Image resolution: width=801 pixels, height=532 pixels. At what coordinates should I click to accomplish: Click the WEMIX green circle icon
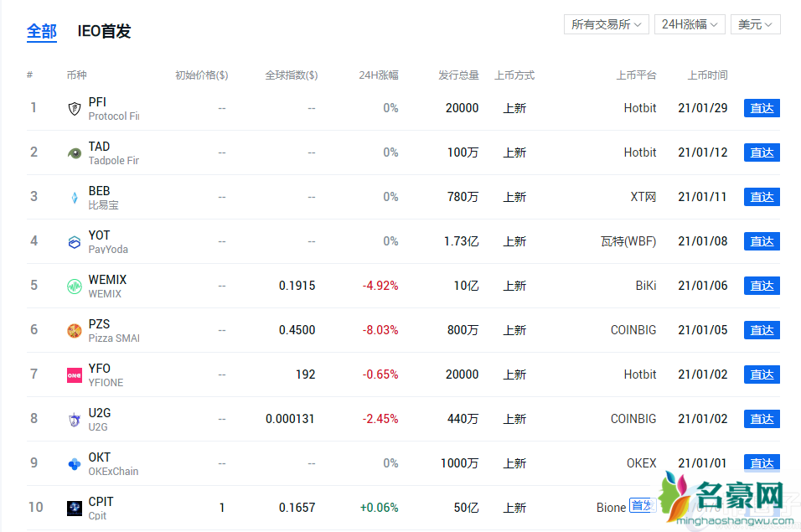click(75, 287)
